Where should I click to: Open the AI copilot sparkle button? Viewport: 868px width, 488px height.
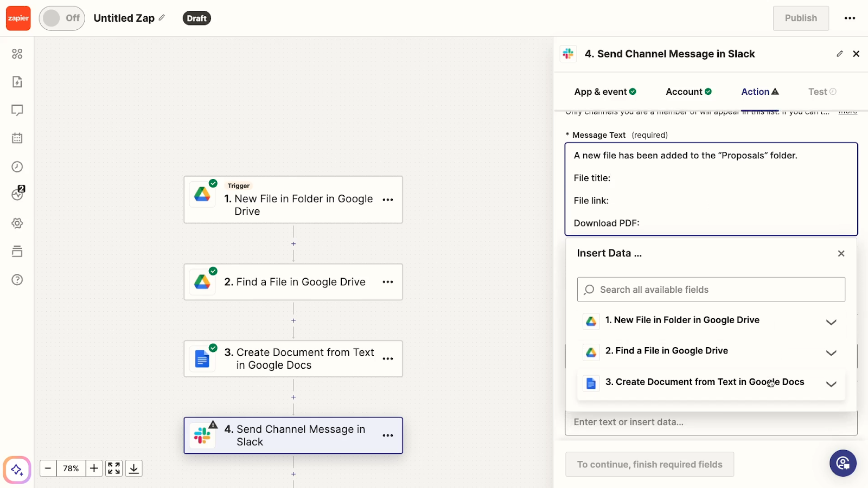coord(17,470)
